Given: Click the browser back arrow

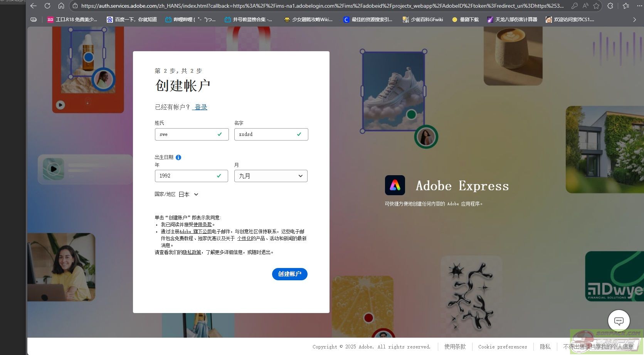Looking at the screenshot, I should point(34,6).
